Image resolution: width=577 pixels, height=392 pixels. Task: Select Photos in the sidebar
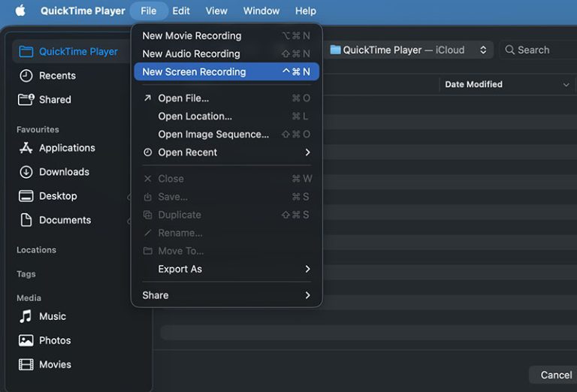click(x=55, y=340)
